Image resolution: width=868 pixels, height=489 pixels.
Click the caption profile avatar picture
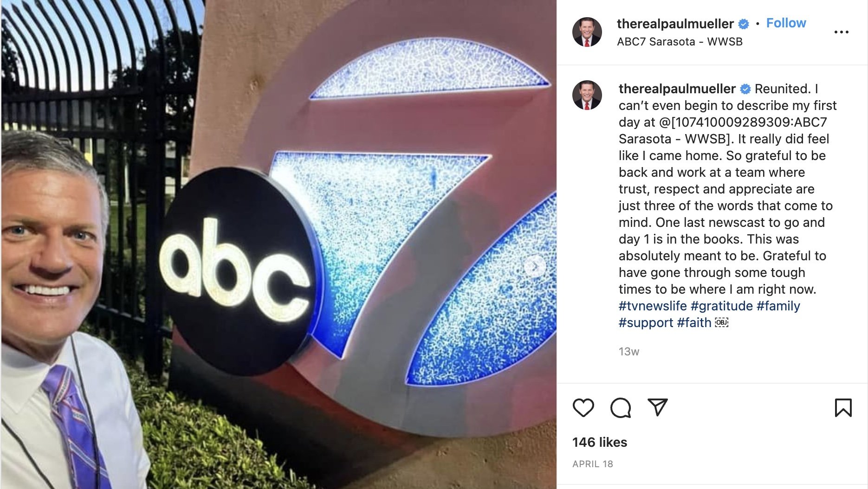[587, 95]
